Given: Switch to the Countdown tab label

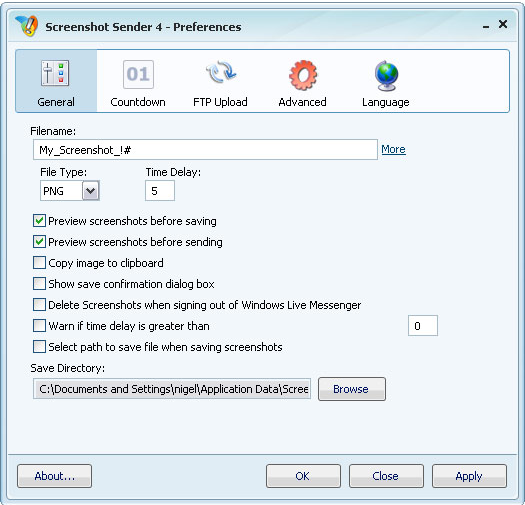Looking at the screenshot, I should (138, 102).
